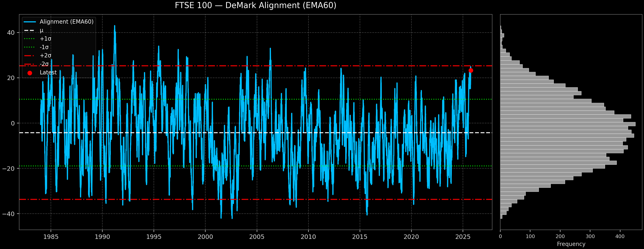Click the longest histogram bar

pos(567,124)
